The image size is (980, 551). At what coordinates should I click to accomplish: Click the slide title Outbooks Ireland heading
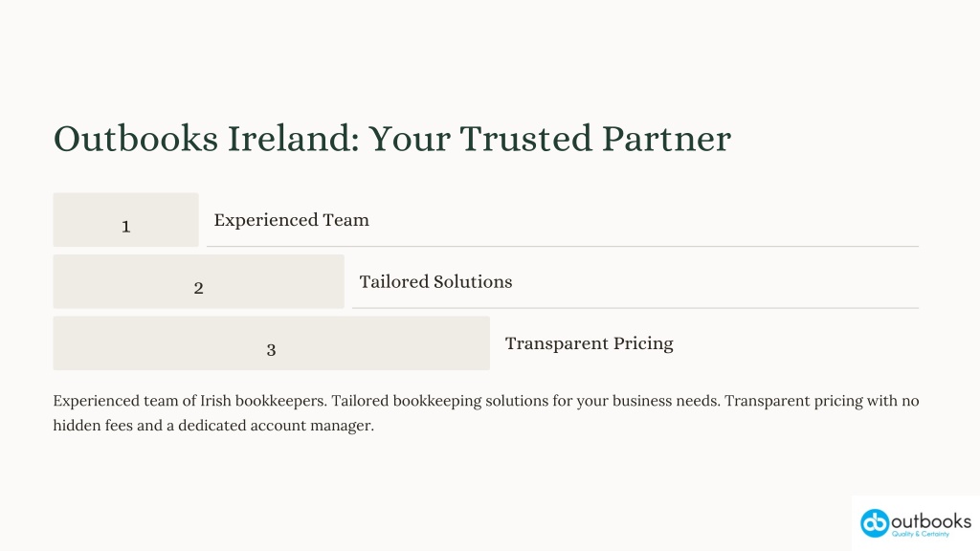point(391,138)
